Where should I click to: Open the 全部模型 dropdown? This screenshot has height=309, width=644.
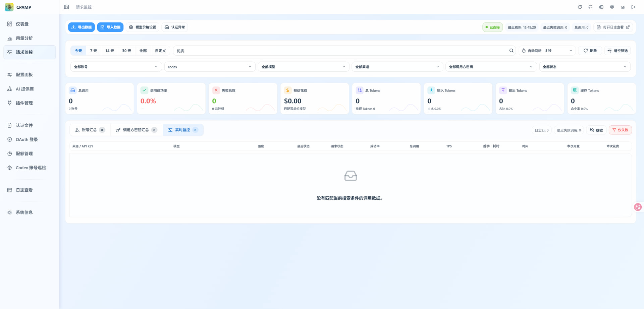pos(304,67)
